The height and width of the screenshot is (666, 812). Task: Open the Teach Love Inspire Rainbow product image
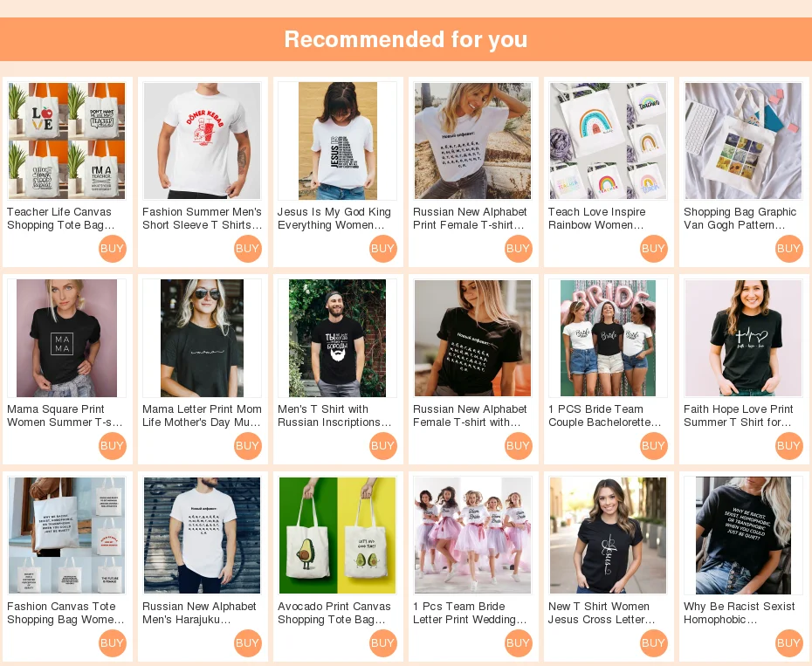(608, 141)
